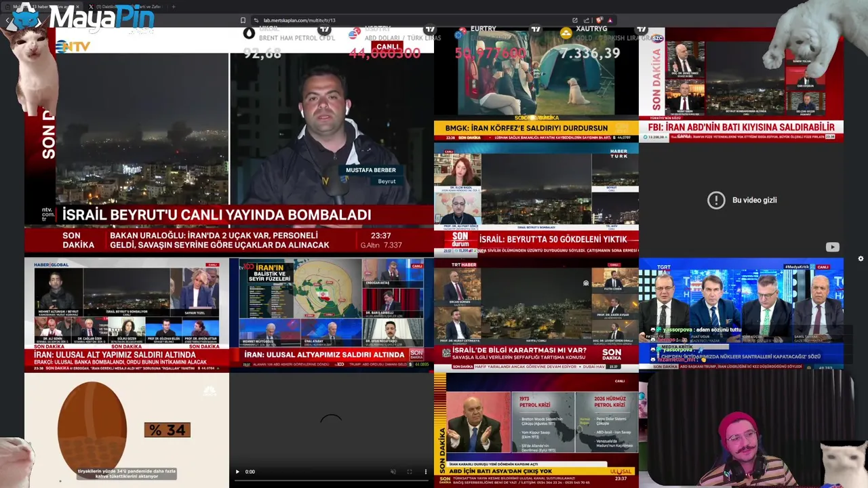
Task: Open the page settings gear icon
Action: click(x=861, y=259)
